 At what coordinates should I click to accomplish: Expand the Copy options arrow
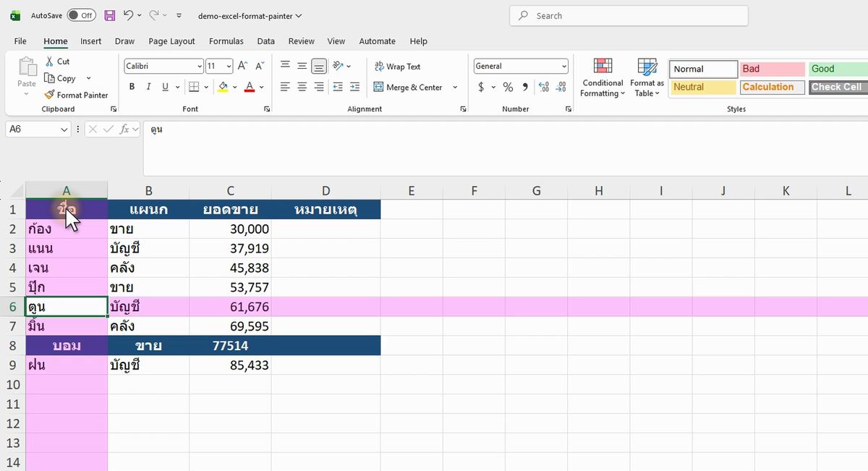[x=88, y=78]
